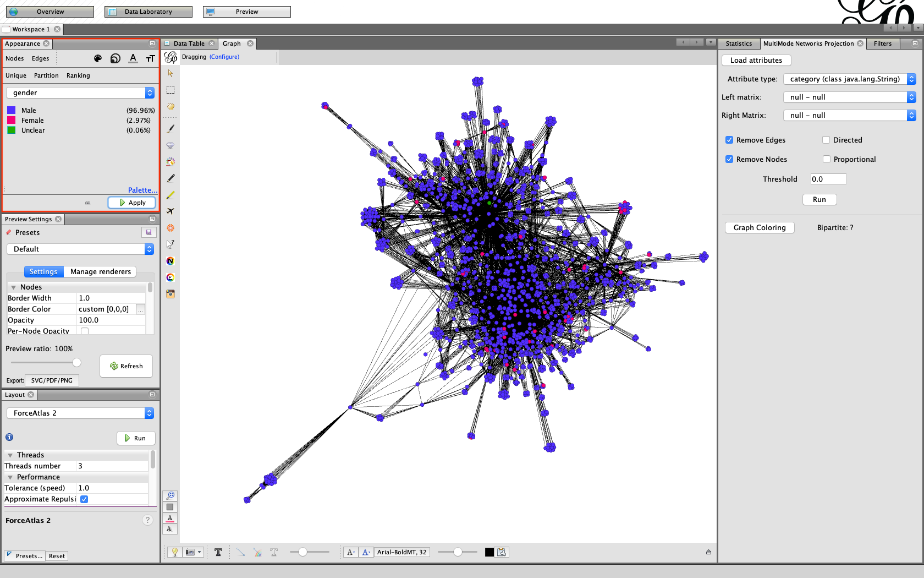924x578 pixels.
Task: Click the Male color swatch
Action: point(11,110)
